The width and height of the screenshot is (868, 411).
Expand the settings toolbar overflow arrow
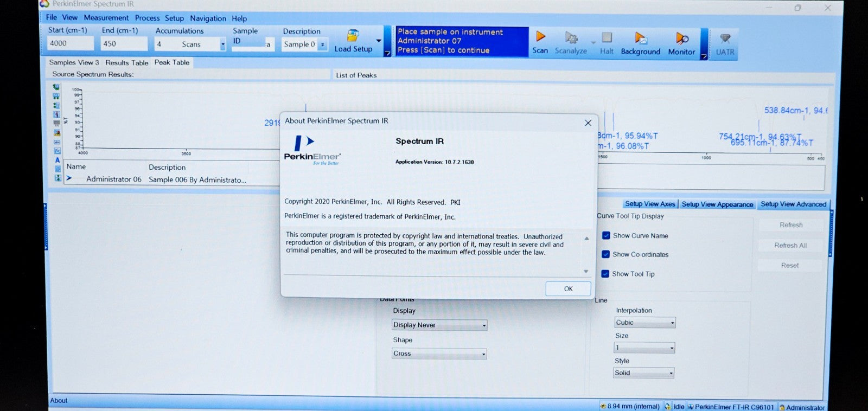click(x=387, y=53)
